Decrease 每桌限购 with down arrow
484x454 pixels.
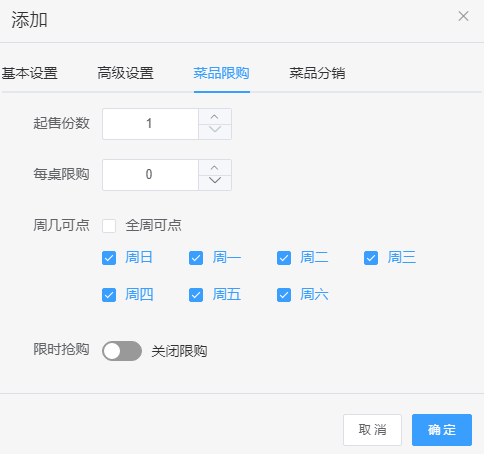(215, 183)
